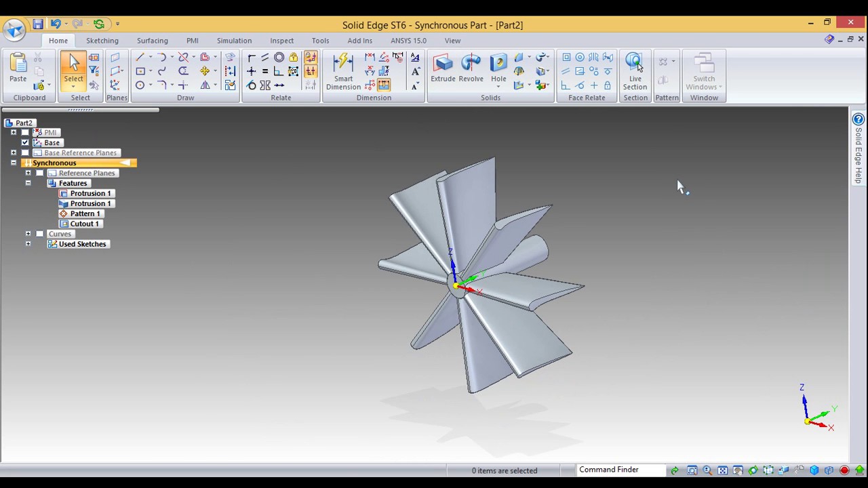
Task: Open the Switch Windows dropdown
Action: [720, 87]
